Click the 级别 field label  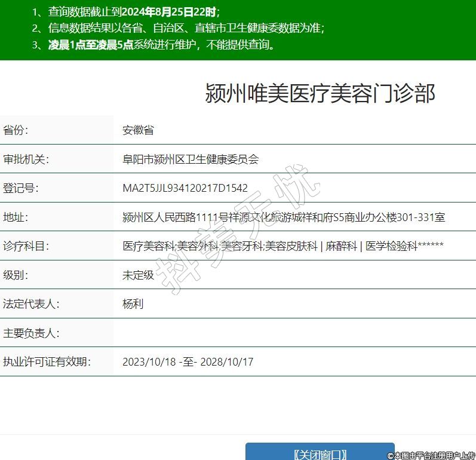16,275
